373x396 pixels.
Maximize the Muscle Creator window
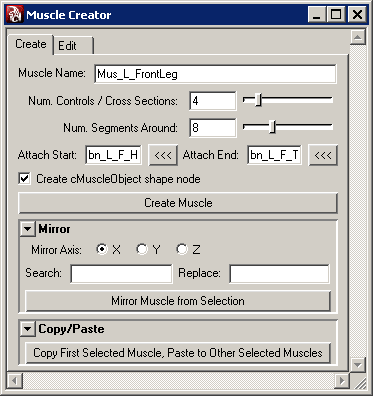click(336, 15)
